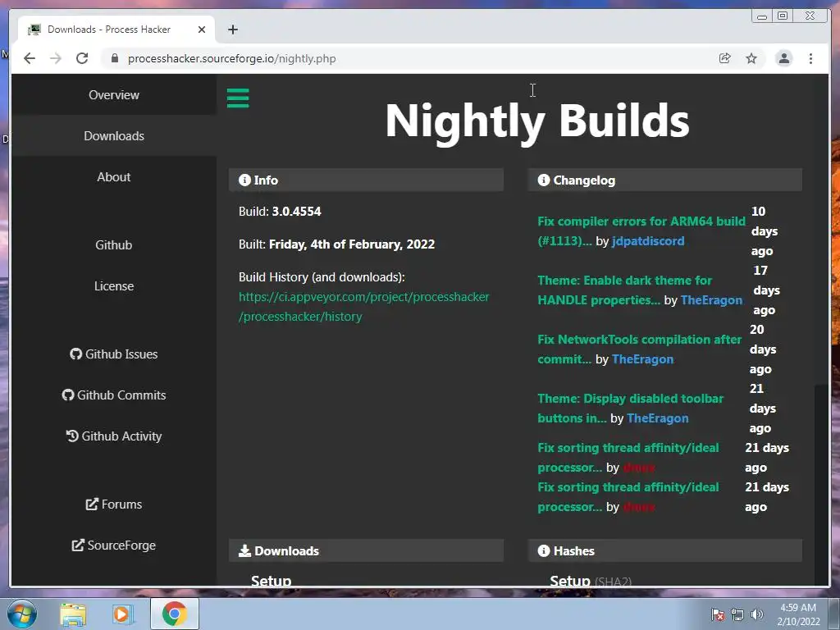Click the Info panel header
Image resolution: width=840 pixels, height=630 pixels.
[x=366, y=180]
